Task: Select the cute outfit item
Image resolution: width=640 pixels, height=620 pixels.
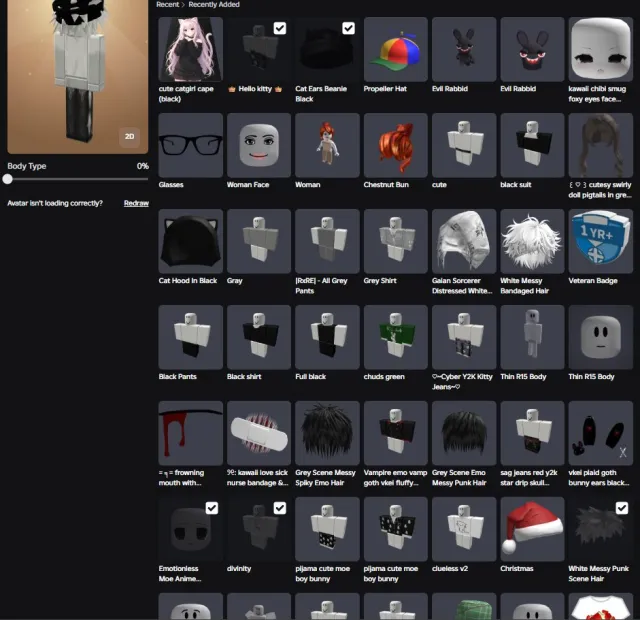Action: pos(464,145)
